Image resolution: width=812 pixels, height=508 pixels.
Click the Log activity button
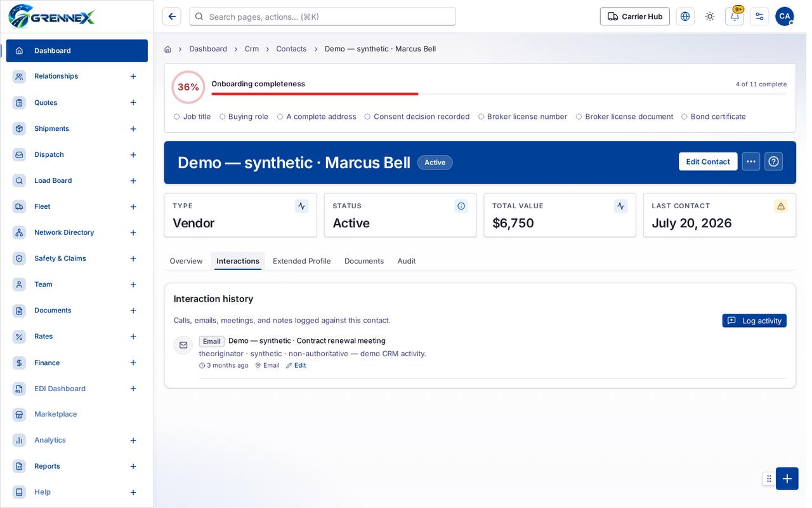coord(754,321)
